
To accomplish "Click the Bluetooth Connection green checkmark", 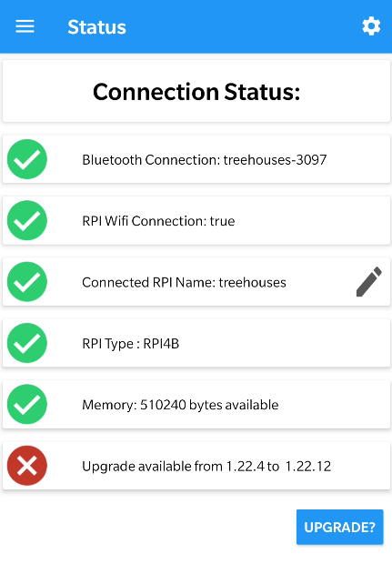I will 27,159.
